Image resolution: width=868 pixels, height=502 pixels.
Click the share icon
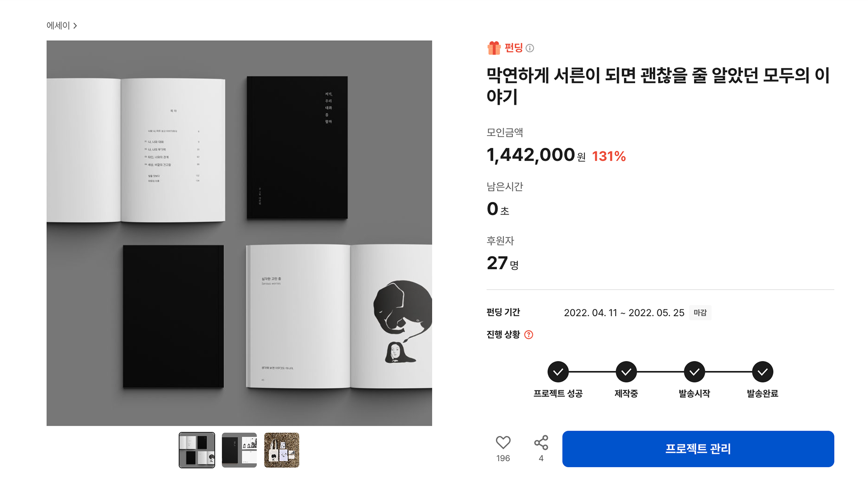pyautogui.click(x=541, y=442)
